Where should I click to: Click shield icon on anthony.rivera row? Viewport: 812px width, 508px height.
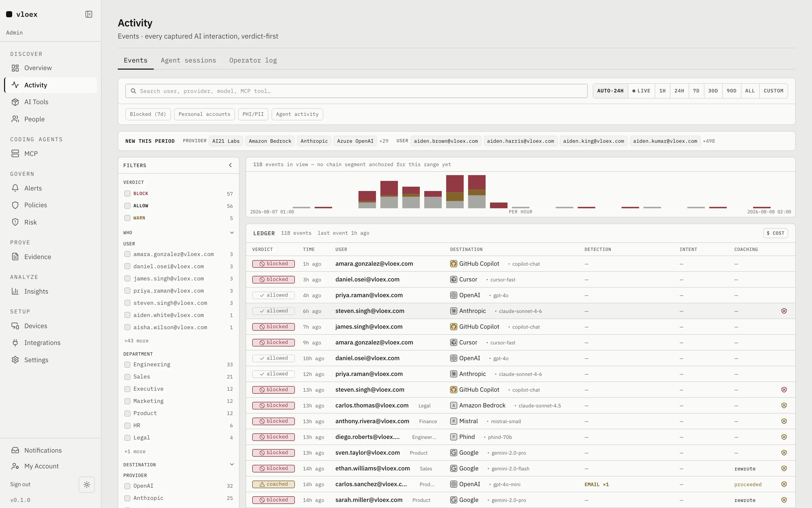point(784,421)
